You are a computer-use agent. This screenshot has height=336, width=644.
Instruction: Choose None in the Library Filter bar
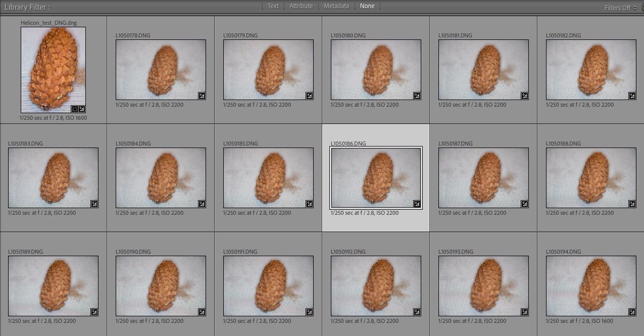point(367,6)
